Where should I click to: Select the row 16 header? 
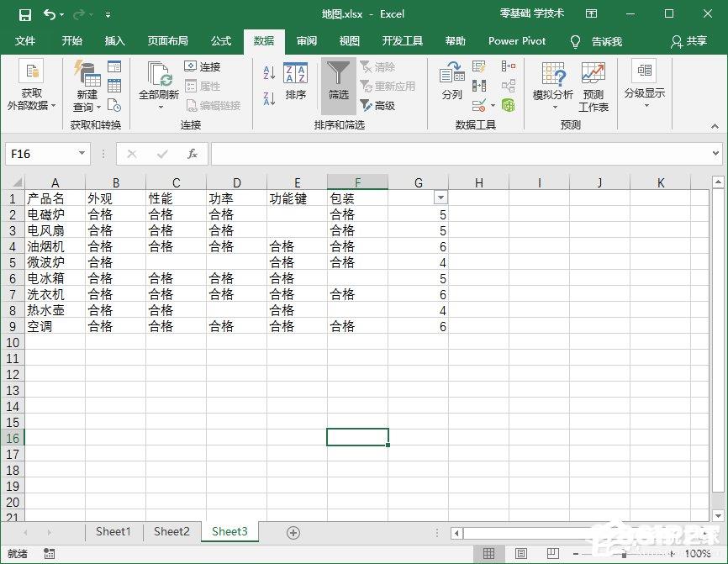pos(13,438)
